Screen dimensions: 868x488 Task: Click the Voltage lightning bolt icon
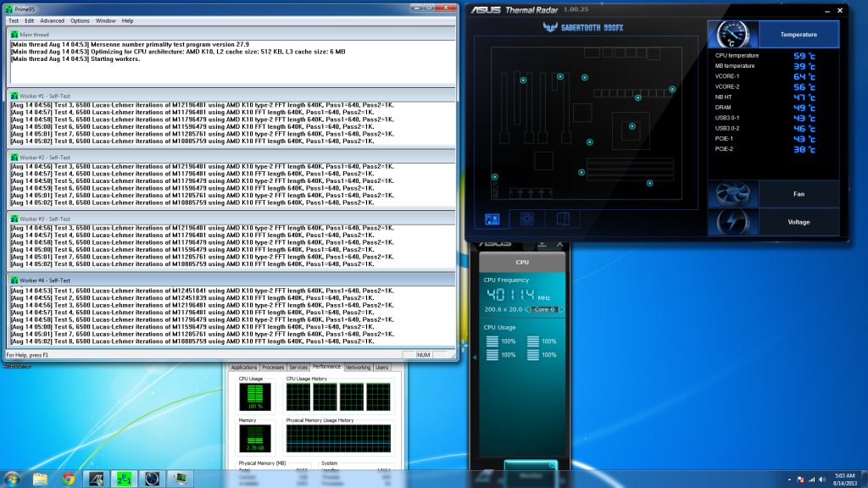tap(732, 222)
